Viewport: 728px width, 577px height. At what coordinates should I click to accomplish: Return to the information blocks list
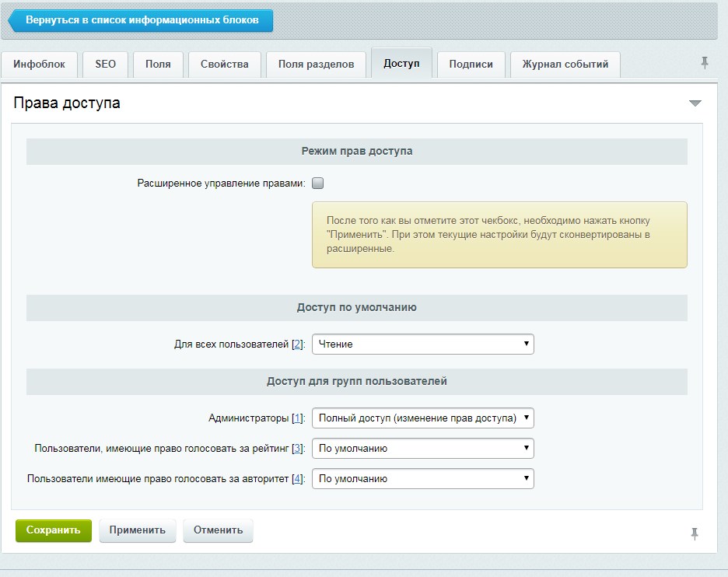coord(142,20)
